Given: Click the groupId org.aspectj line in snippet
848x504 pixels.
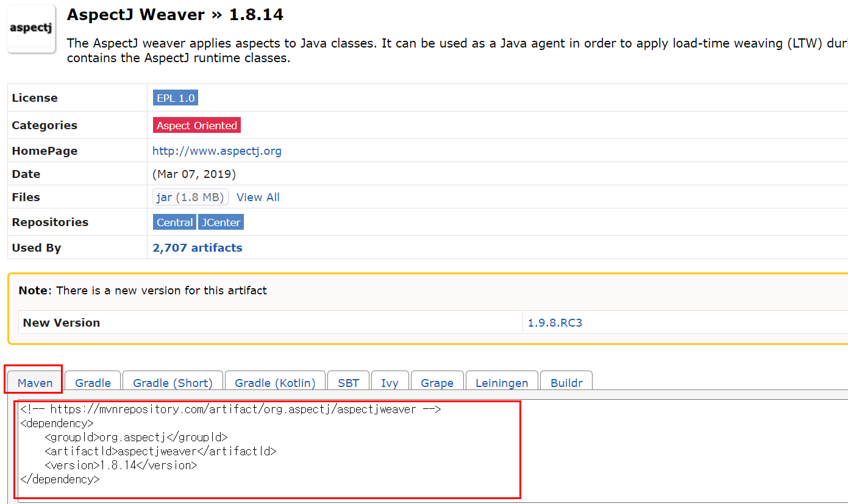Looking at the screenshot, I should (x=136, y=438).
